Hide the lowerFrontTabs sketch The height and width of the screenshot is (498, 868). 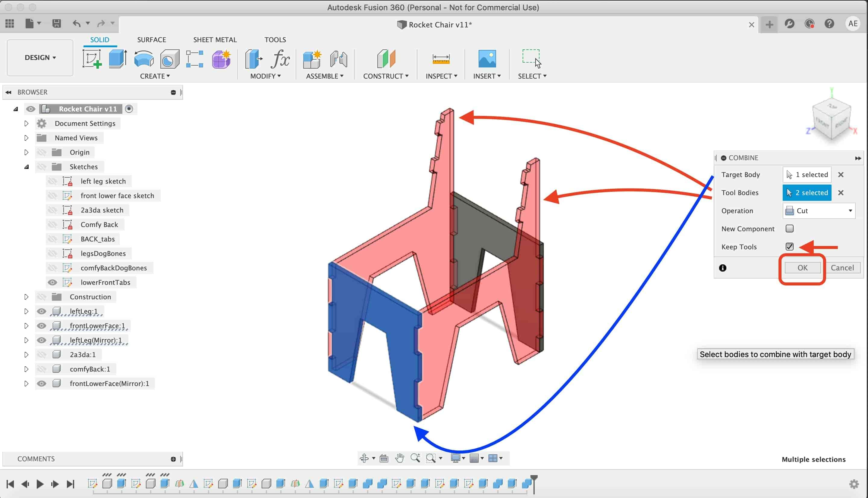point(52,282)
